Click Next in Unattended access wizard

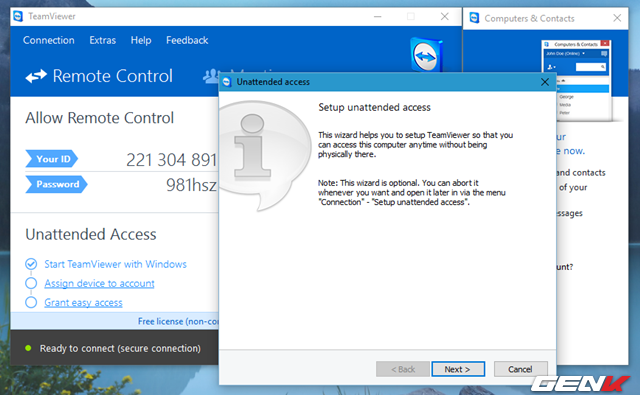(458, 369)
